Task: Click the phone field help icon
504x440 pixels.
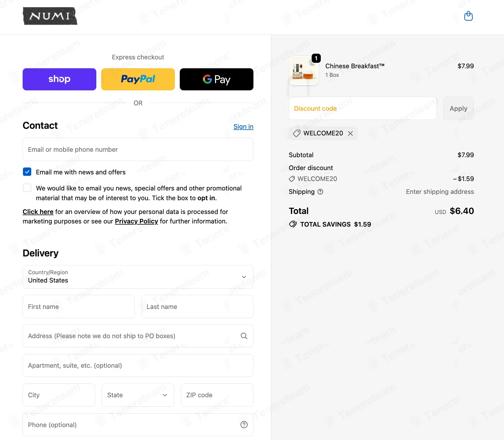Action: 244,425
